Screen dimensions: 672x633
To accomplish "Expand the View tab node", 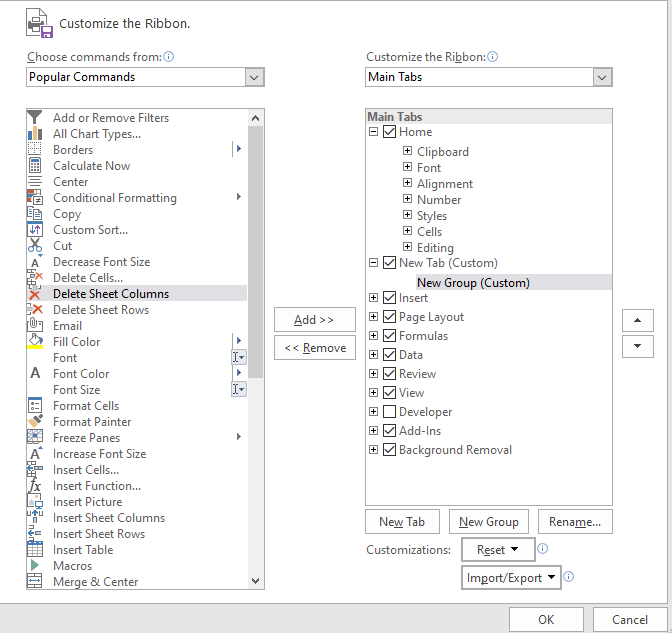I will click(x=373, y=392).
